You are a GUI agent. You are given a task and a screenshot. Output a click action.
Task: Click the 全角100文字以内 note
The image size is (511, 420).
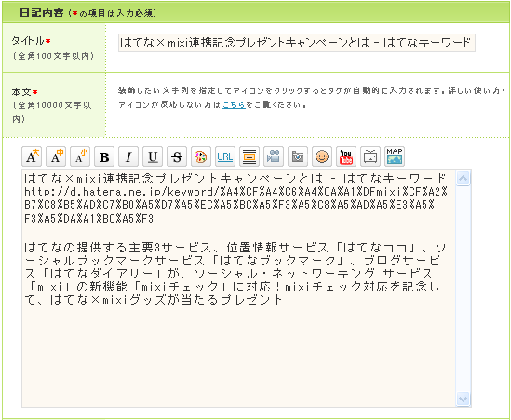point(54,56)
